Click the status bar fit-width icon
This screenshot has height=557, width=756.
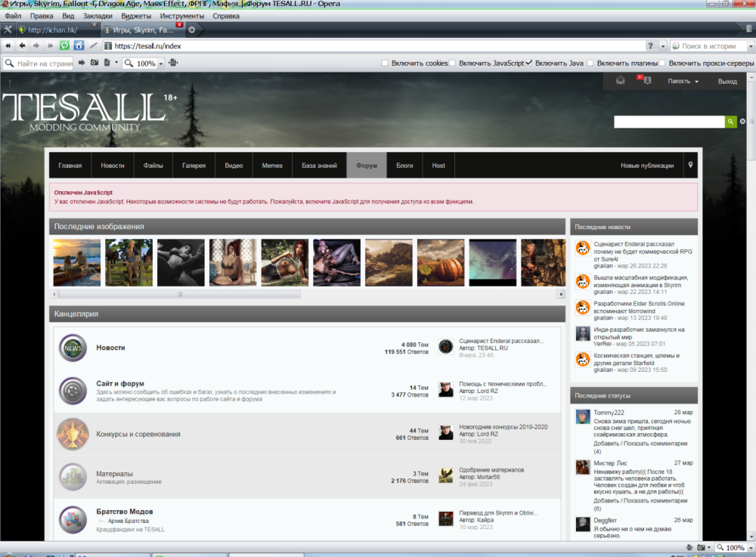pyautogui.click(x=689, y=547)
